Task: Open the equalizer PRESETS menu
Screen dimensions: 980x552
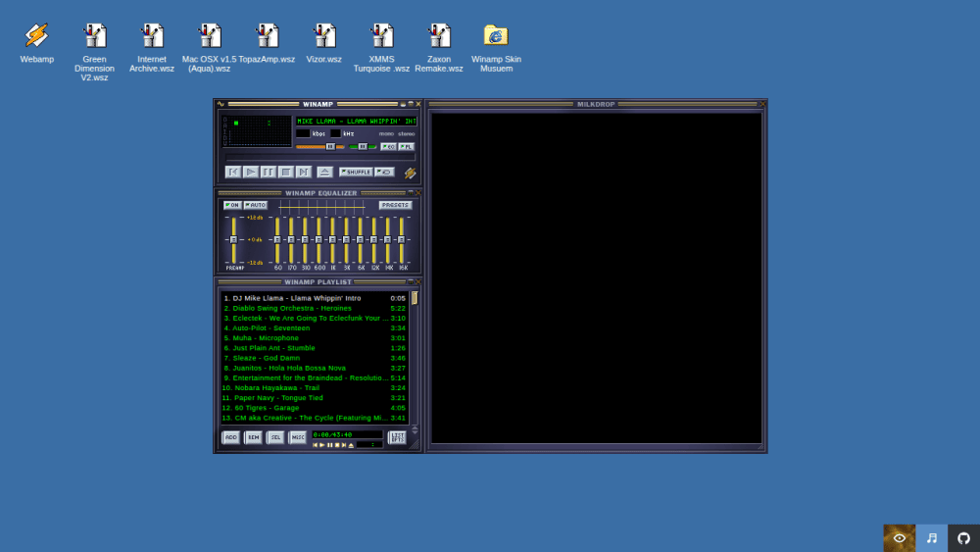Action: click(x=395, y=205)
